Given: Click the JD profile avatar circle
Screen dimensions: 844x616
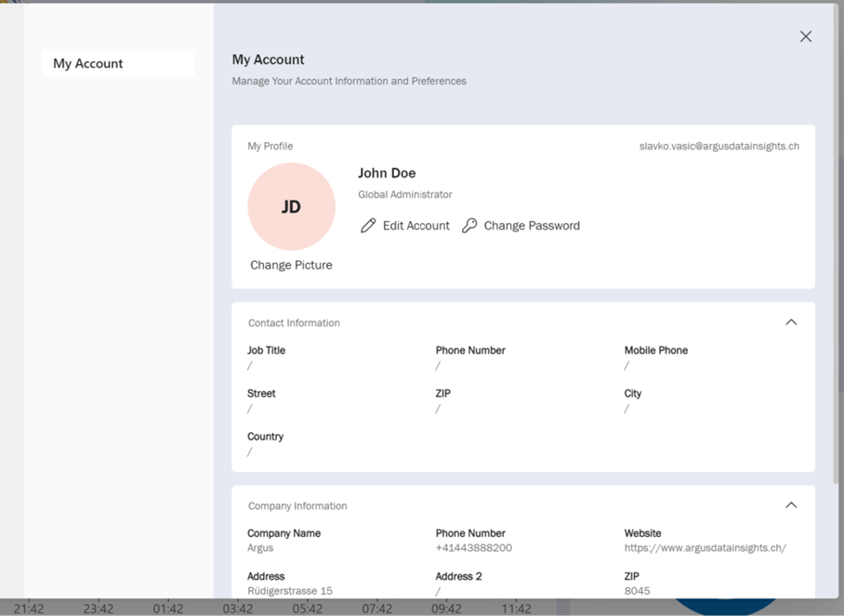Looking at the screenshot, I should [x=291, y=206].
